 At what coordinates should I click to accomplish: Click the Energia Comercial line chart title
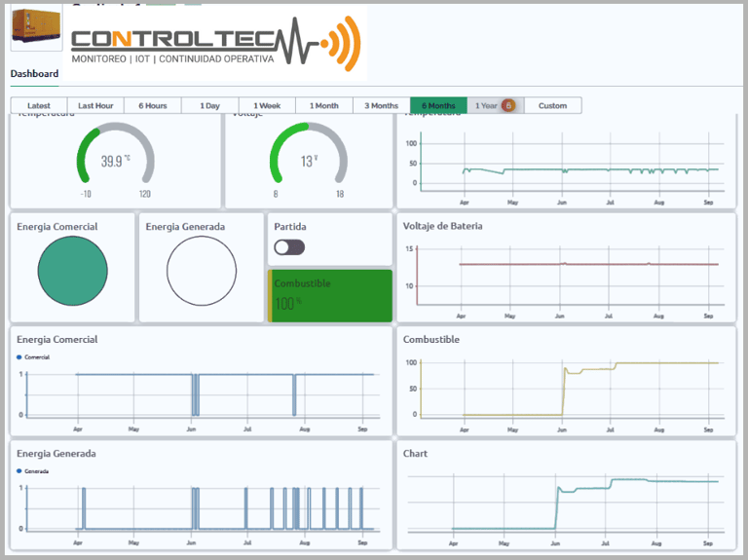click(x=57, y=340)
